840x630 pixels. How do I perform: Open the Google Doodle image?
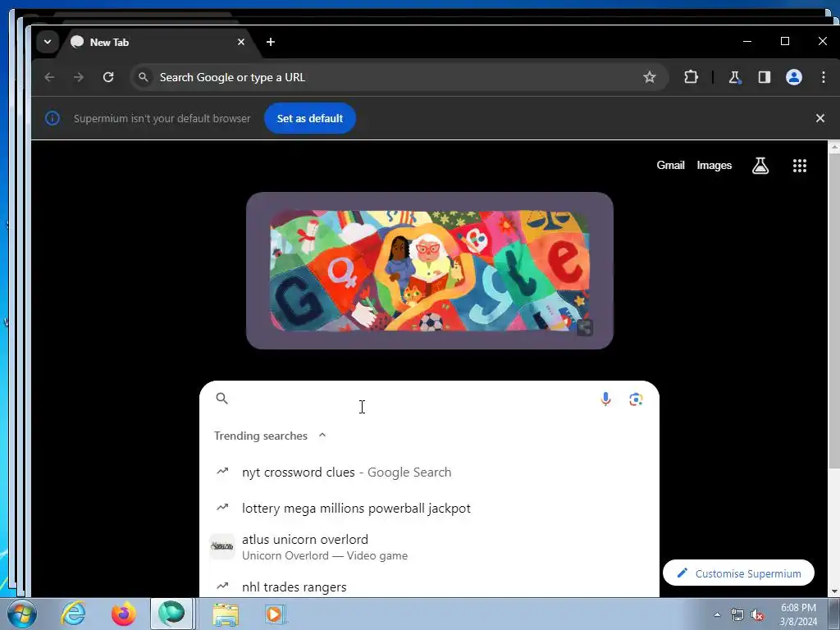click(430, 271)
